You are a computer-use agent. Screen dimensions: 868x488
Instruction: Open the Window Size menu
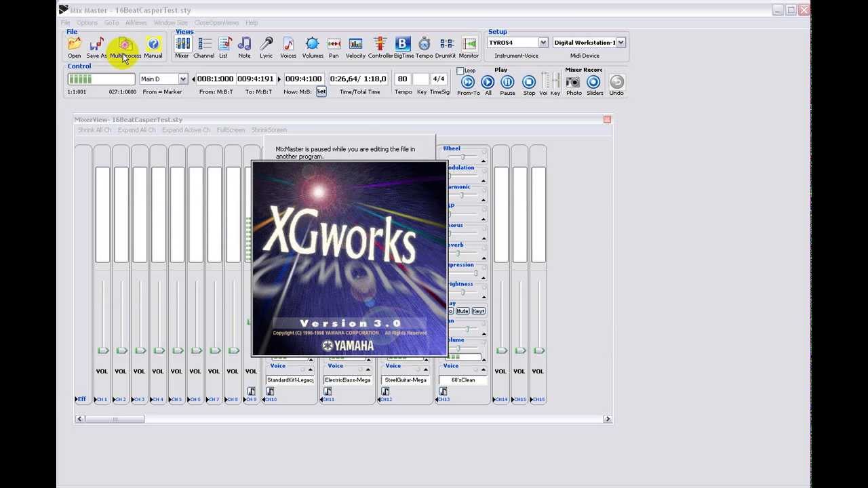(x=170, y=23)
